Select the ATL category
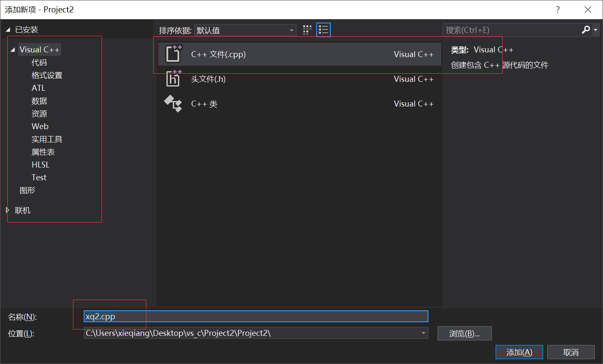603x364 pixels. pos(38,88)
